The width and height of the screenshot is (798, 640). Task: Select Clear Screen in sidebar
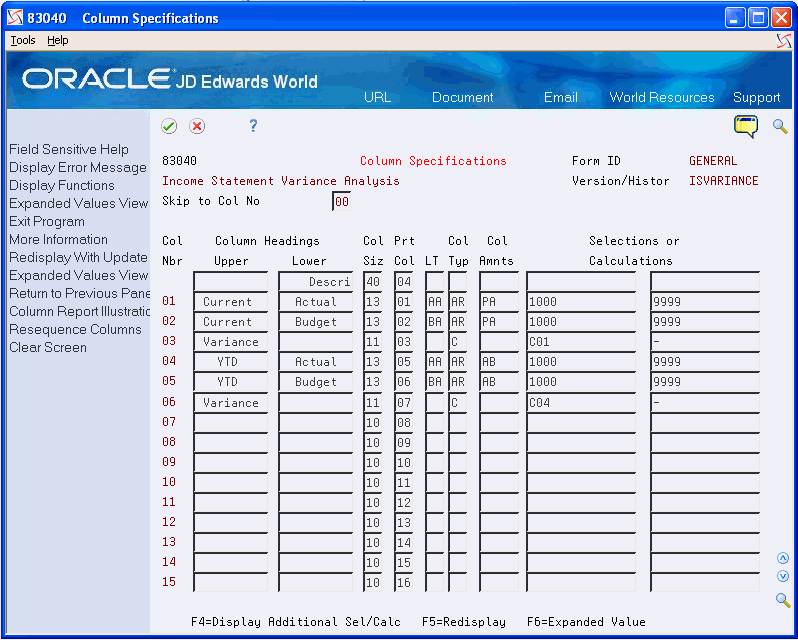[48, 347]
